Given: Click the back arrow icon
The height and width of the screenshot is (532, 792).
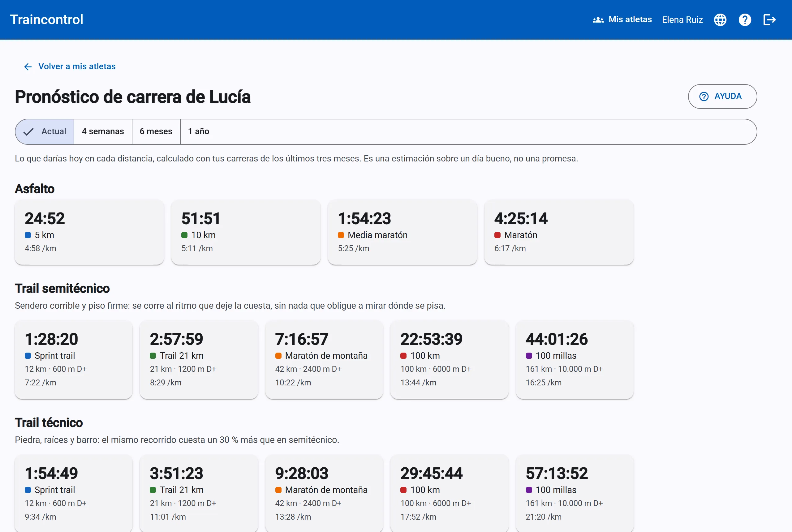Looking at the screenshot, I should click(28, 66).
